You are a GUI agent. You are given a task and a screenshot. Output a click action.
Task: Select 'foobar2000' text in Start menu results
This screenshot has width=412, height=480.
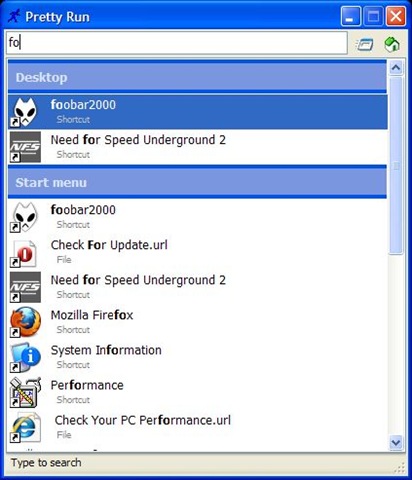coord(83,210)
